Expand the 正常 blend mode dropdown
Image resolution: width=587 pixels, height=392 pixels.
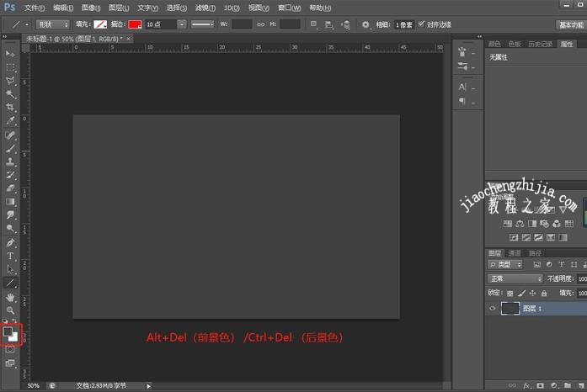point(516,278)
